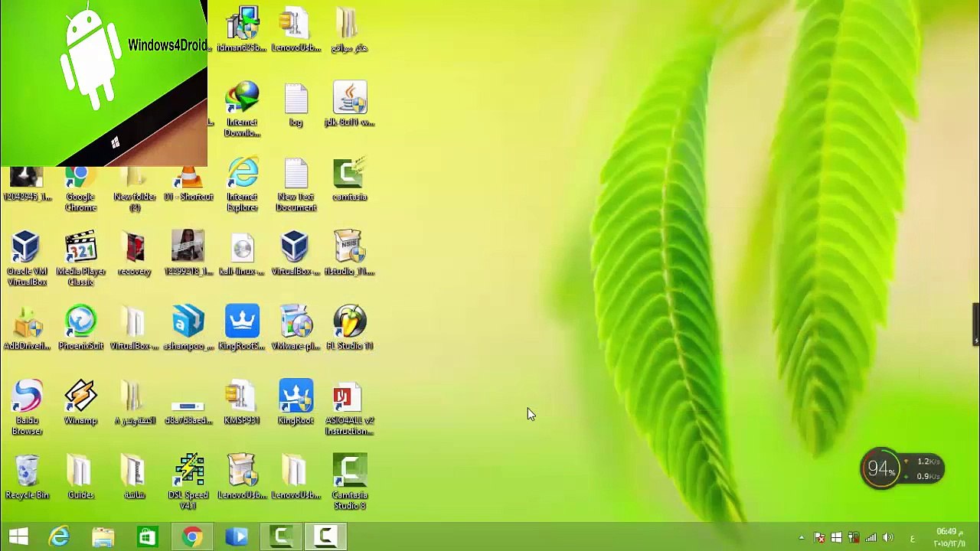
Task: Select the VirtualBox blue cube installer icon
Action: point(296,254)
